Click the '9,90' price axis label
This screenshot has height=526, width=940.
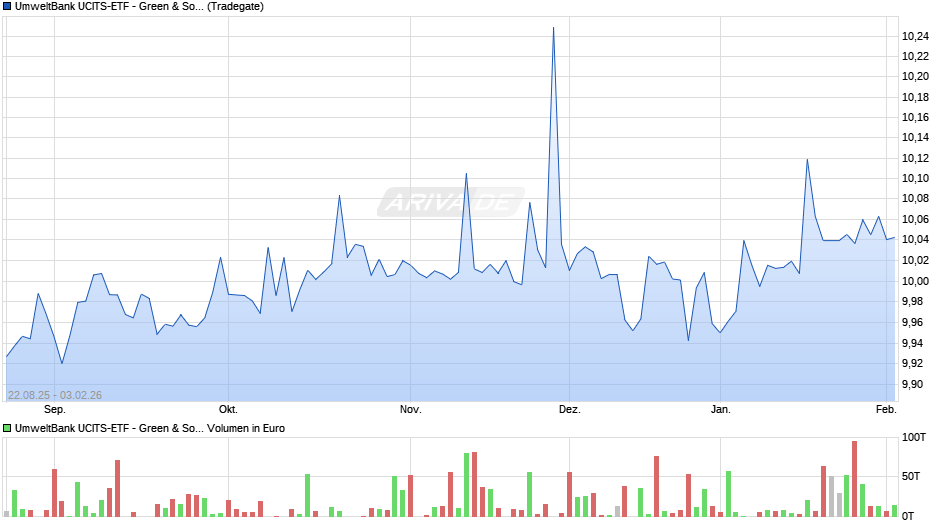click(913, 384)
